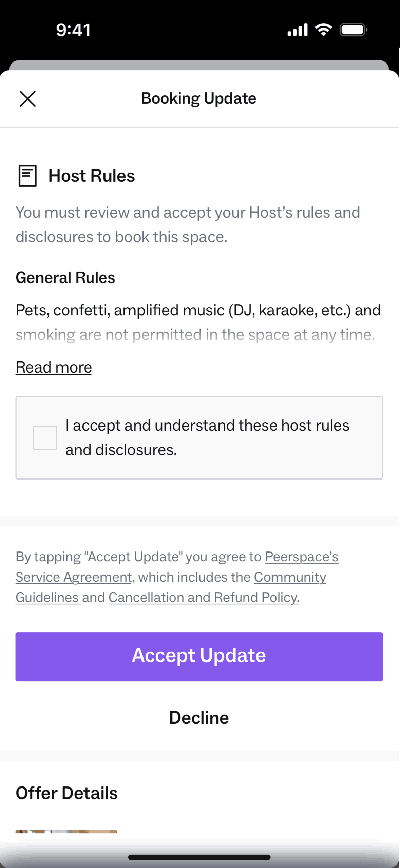400x868 pixels.
Task: Tap the Booking Update title
Action: point(199,98)
